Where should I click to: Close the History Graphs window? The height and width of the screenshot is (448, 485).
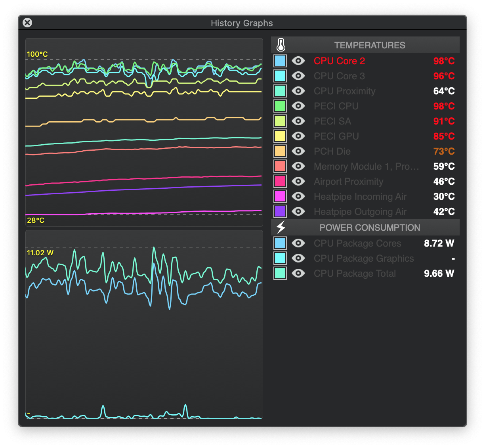click(x=27, y=23)
